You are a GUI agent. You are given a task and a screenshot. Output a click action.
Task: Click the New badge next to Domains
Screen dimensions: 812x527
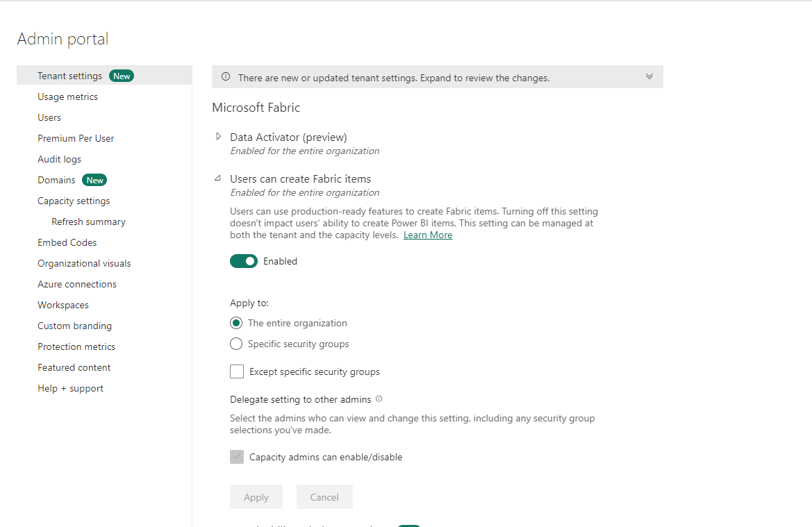pyautogui.click(x=94, y=180)
